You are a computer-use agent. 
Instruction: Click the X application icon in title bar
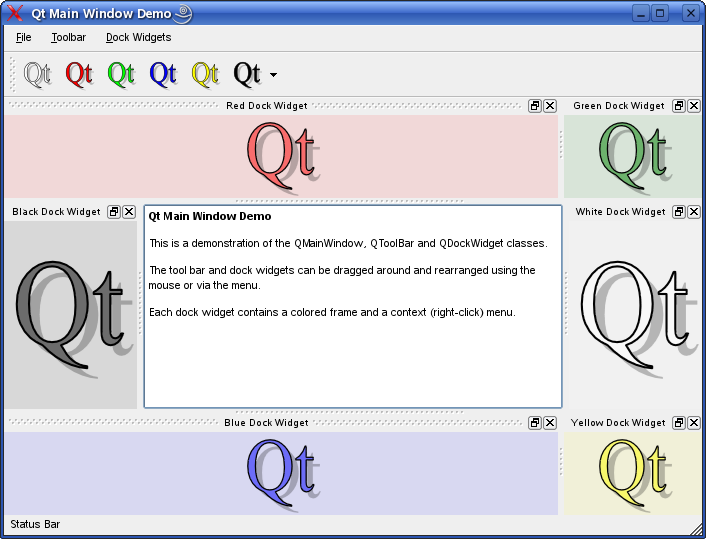[15, 13]
